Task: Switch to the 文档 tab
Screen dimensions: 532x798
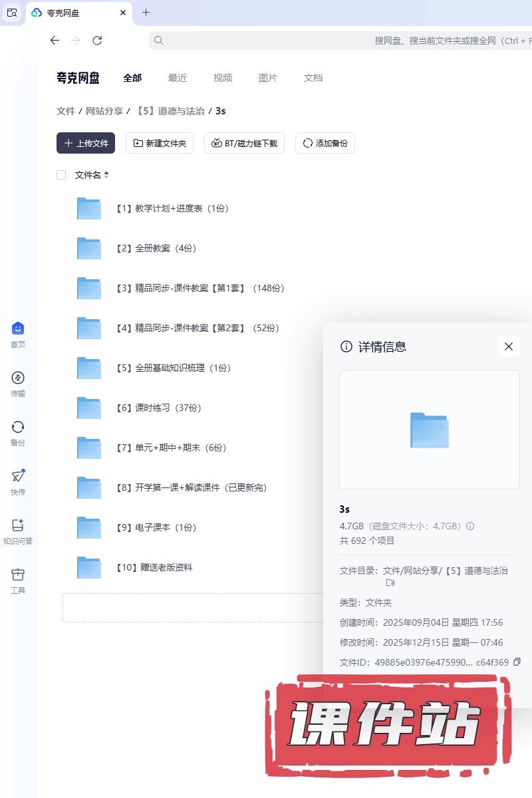Action: point(313,78)
